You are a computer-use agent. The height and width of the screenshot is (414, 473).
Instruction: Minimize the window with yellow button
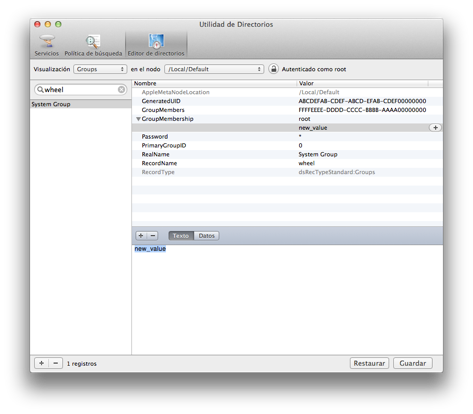[x=48, y=24]
